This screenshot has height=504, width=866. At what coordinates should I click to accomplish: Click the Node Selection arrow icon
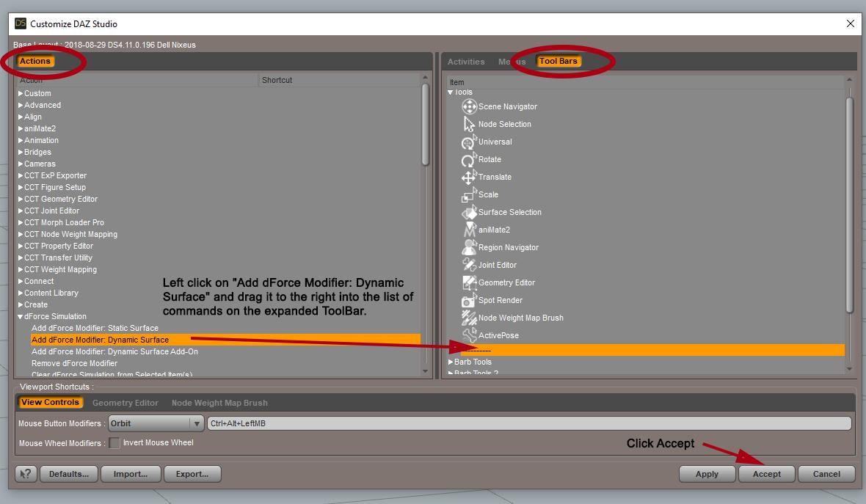point(469,124)
